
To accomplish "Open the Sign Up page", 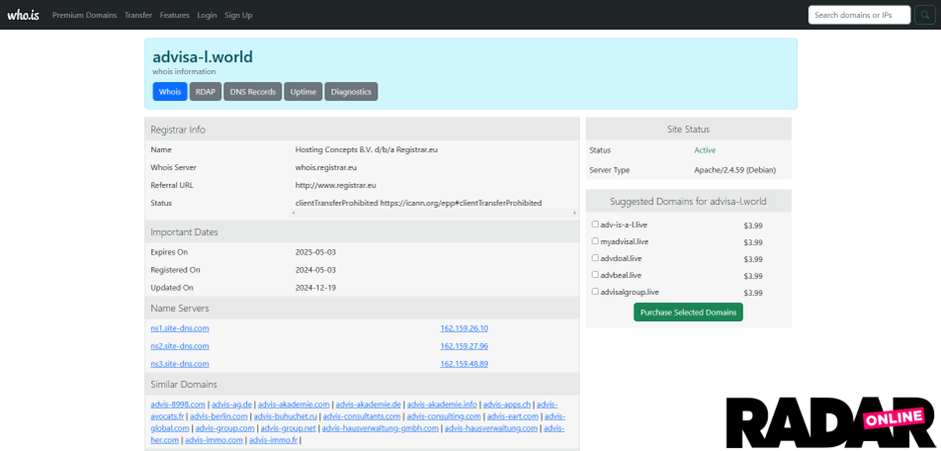I will click(x=238, y=16).
